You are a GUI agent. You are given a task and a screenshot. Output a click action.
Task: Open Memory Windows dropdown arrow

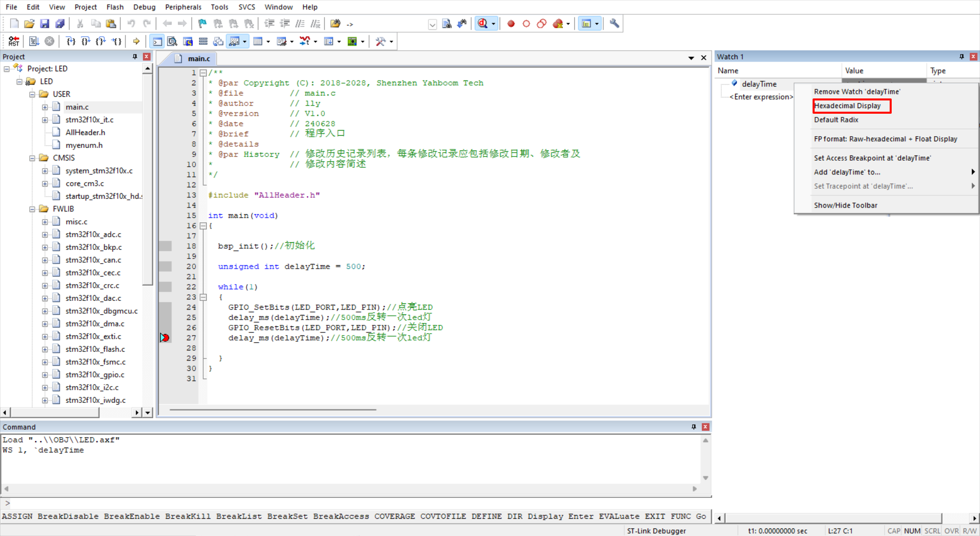tap(268, 41)
